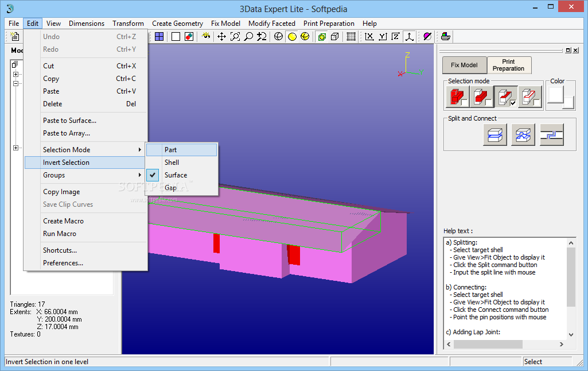
Task: Open the Print Preparation menu
Action: [x=329, y=24]
